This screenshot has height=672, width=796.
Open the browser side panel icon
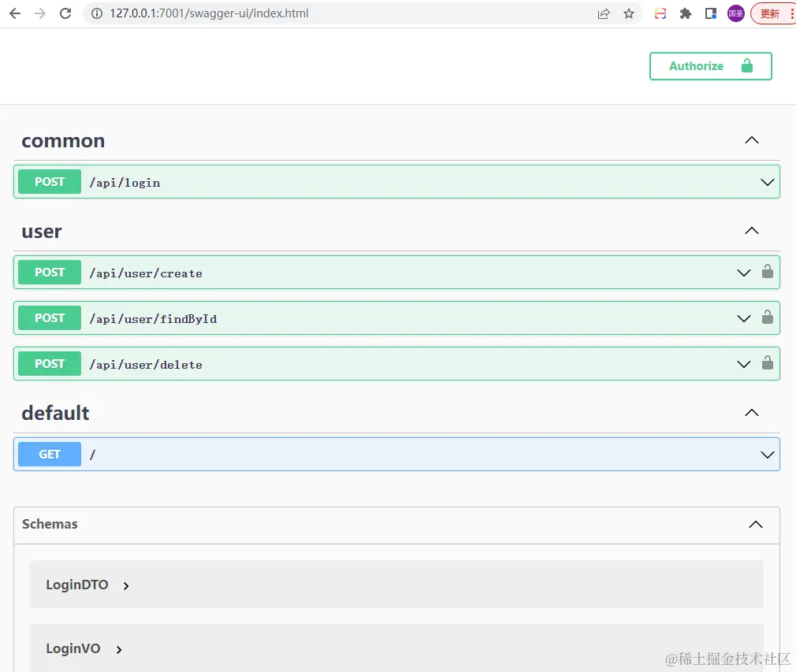[x=711, y=13]
